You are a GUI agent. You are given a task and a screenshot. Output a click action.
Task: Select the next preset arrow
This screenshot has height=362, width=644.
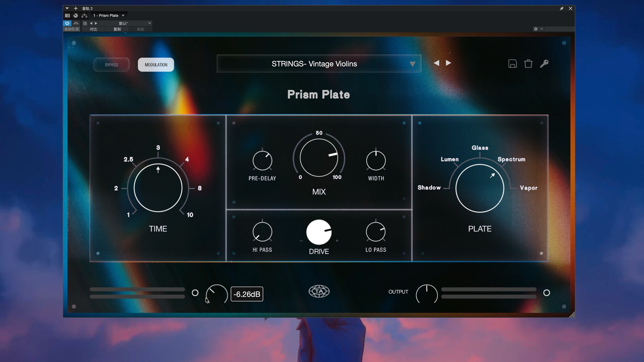tap(448, 63)
